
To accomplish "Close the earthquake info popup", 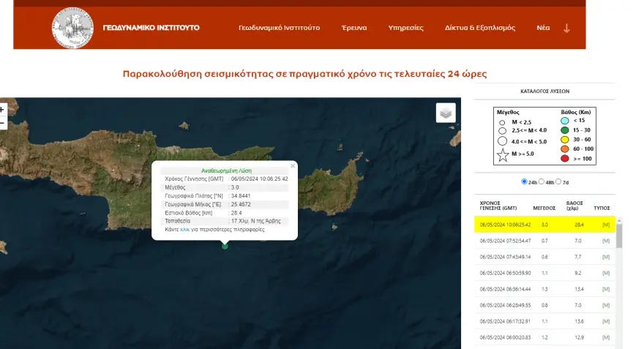I will pyautogui.click(x=293, y=166).
